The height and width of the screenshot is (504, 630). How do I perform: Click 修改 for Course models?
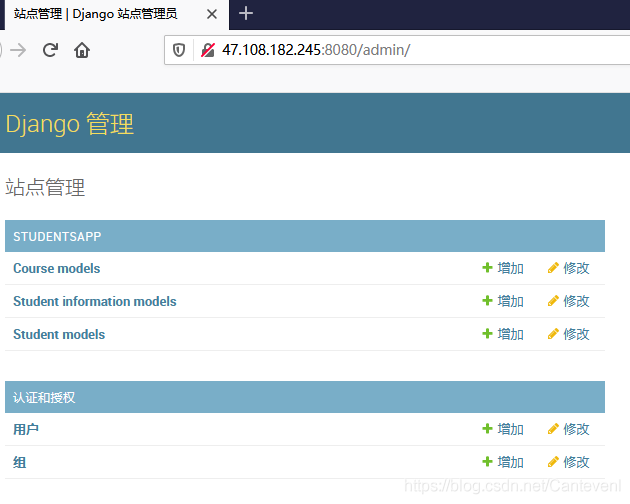[x=569, y=268]
